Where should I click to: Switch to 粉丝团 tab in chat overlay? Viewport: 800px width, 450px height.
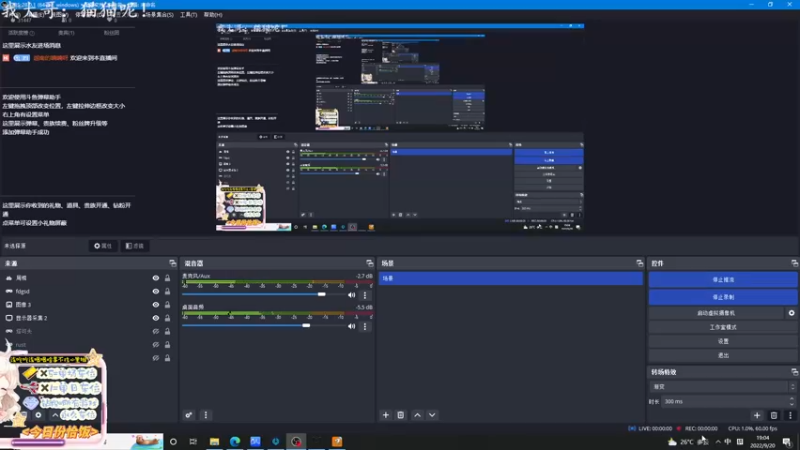click(111, 33)
